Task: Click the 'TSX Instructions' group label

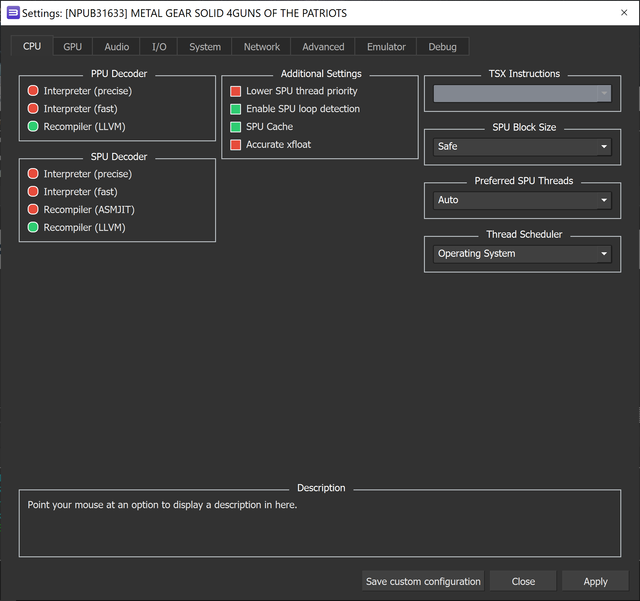Action: point(524,74)
